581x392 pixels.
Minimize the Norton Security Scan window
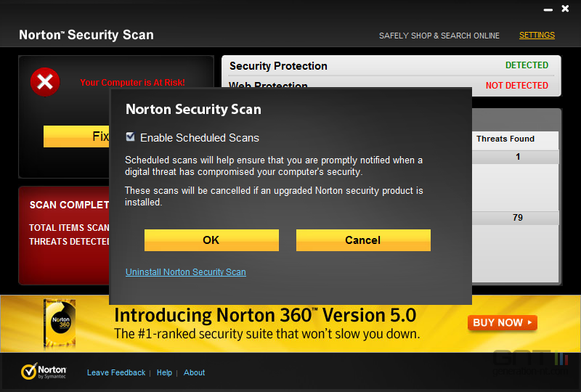[548, 9]
